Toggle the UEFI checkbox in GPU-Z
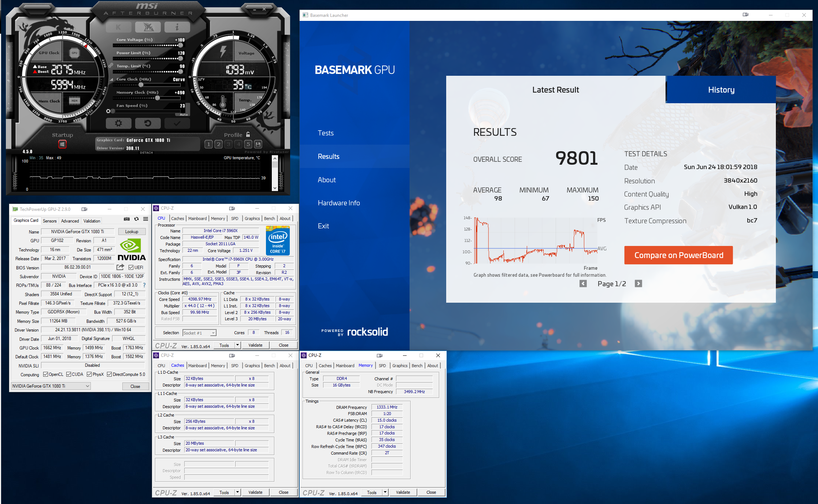This screenshot has width=818, height=504. [x=131, y=268]
